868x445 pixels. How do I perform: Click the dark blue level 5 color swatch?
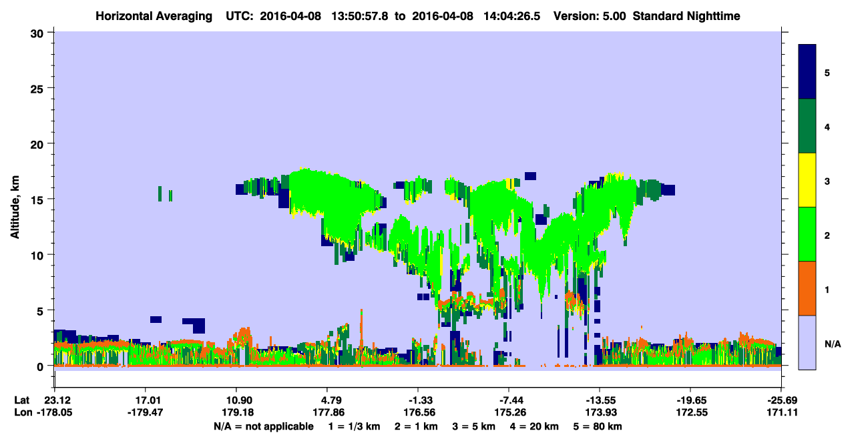(x=807, y=71)
